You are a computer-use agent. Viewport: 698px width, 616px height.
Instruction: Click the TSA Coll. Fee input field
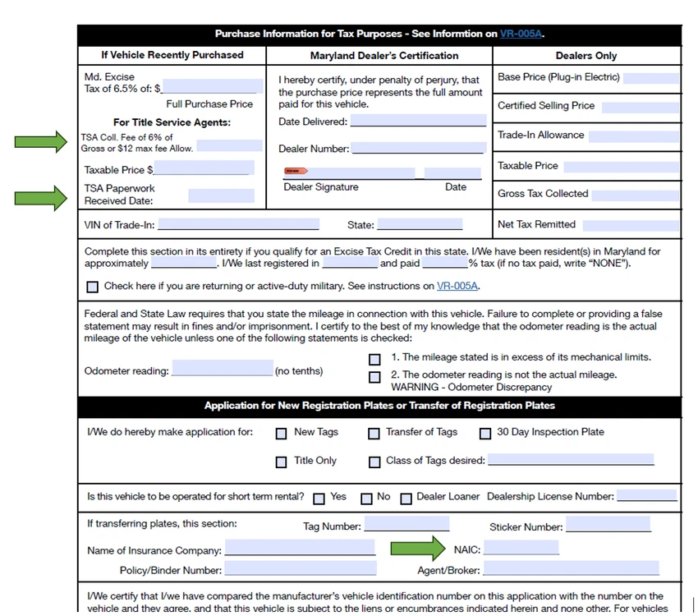point(229,145)
